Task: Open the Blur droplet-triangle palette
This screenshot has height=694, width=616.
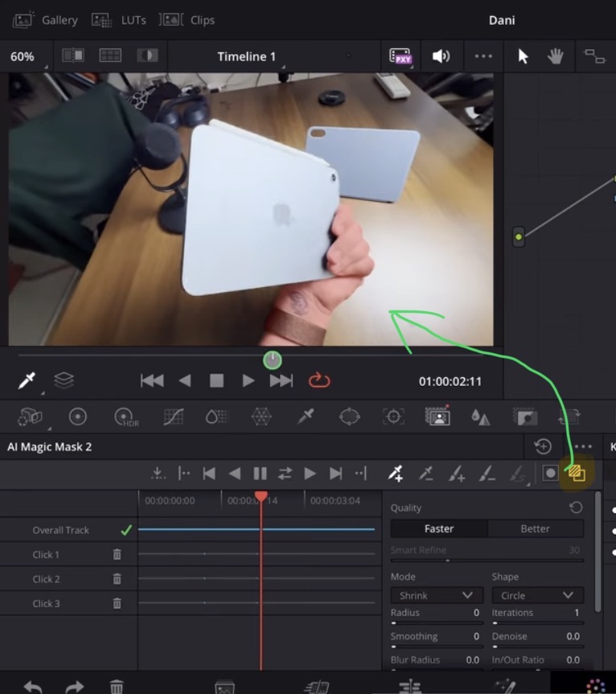Action: click(481, 417)
